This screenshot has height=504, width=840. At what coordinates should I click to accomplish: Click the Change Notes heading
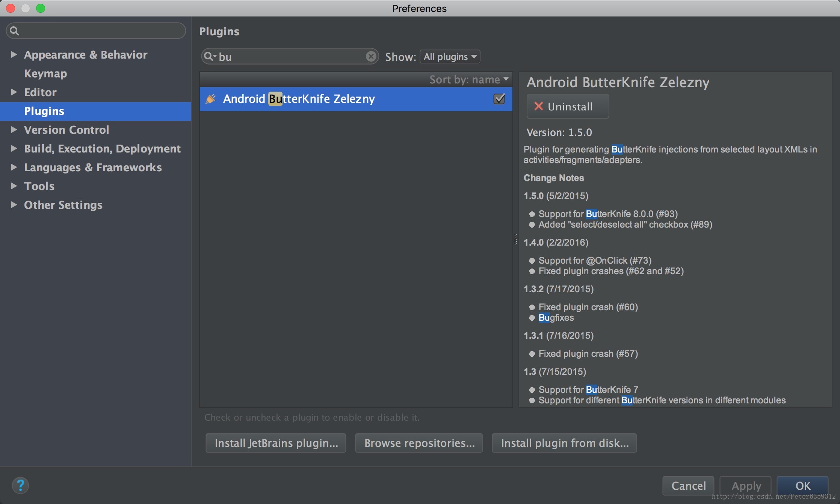(x=554, y=178)
